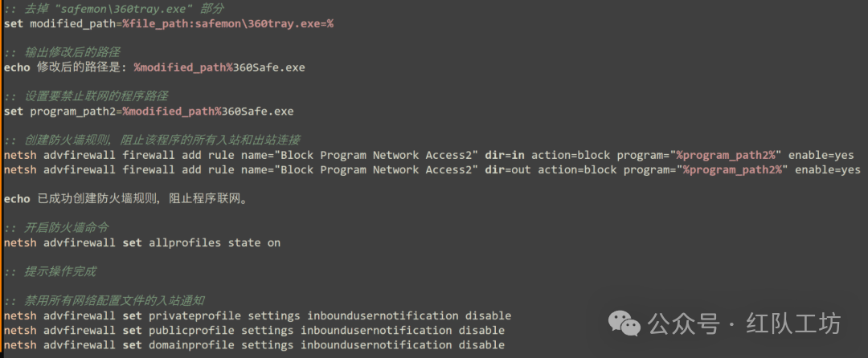The height and width of the screenshot is (358, 868).
Task: Click the comment 输出修改后的路径
Action: 62,52
